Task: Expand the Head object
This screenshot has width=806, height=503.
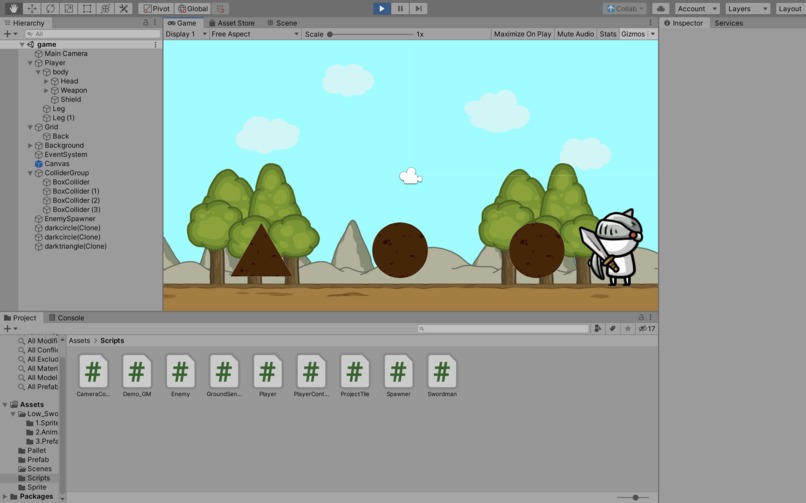Action: (x=46, y=81)
